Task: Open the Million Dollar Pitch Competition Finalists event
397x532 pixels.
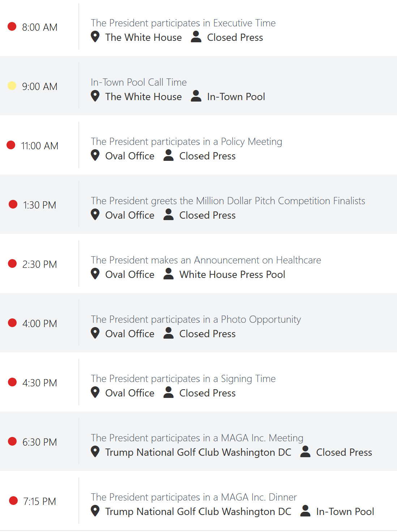Action: click(228, 201)
